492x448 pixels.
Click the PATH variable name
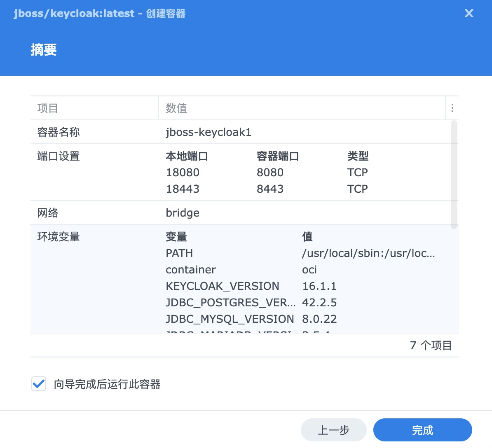tap(179, 253)
